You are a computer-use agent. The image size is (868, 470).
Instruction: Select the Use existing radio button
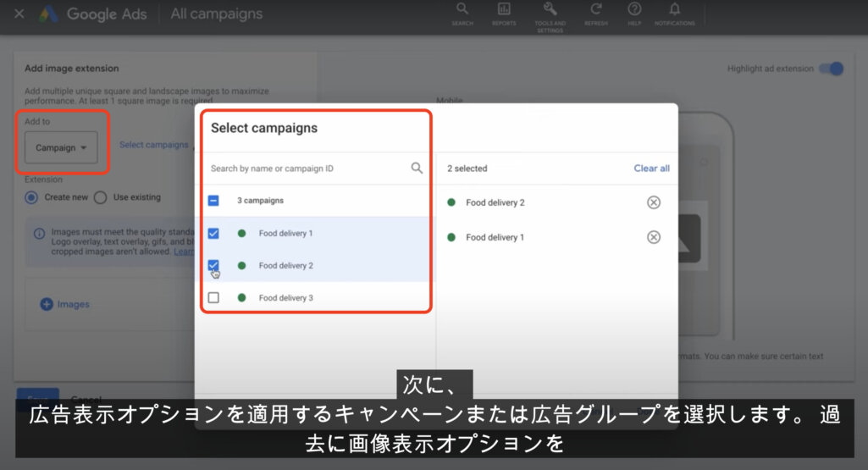pos(100,197)
